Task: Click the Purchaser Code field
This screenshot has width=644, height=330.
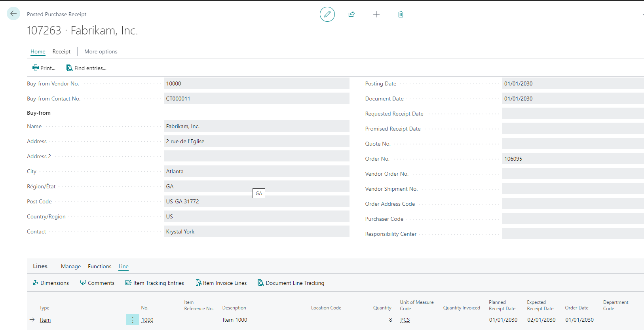Action: [573, 219]
